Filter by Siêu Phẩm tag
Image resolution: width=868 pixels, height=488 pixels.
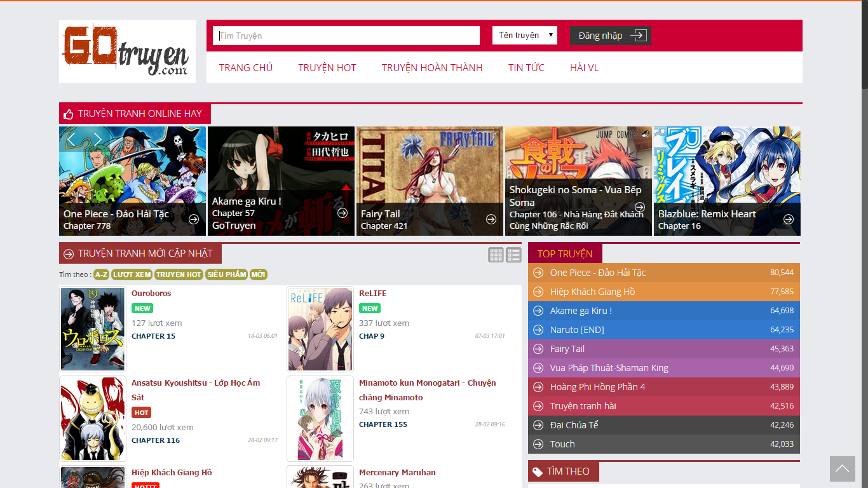226,274
